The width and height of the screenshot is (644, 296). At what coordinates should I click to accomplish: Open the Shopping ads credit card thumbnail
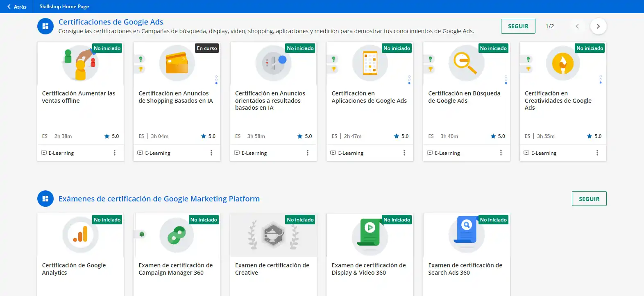point(177,63)
